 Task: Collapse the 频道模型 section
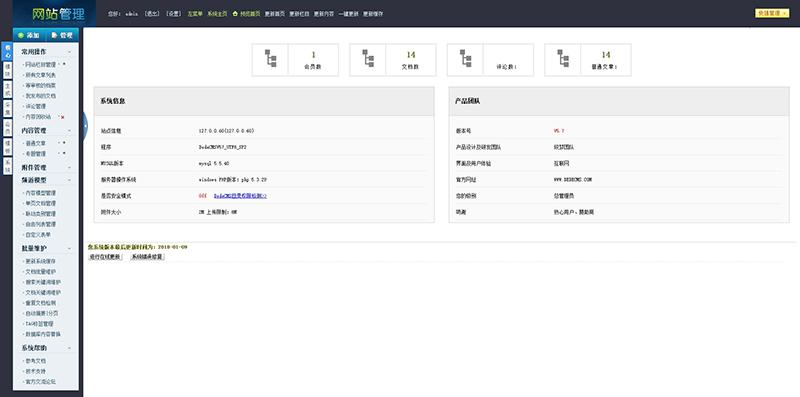point(69,180)
